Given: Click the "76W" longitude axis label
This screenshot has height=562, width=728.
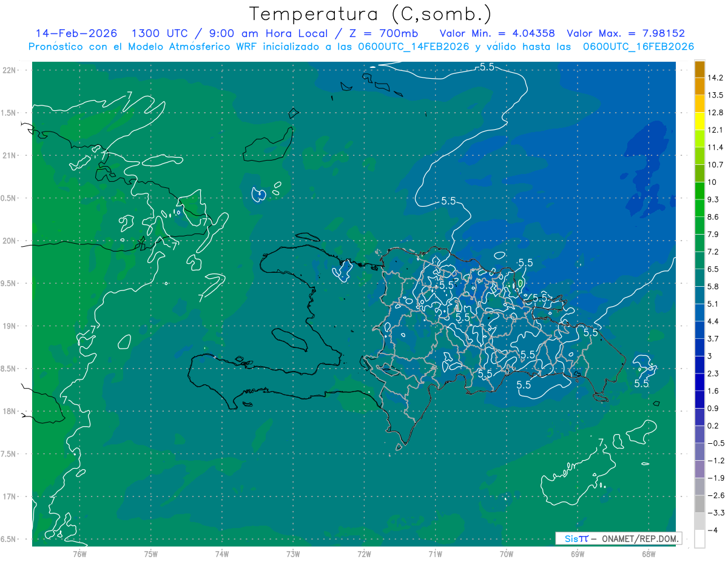Looking at the screenshot, I should coord(79,554).
